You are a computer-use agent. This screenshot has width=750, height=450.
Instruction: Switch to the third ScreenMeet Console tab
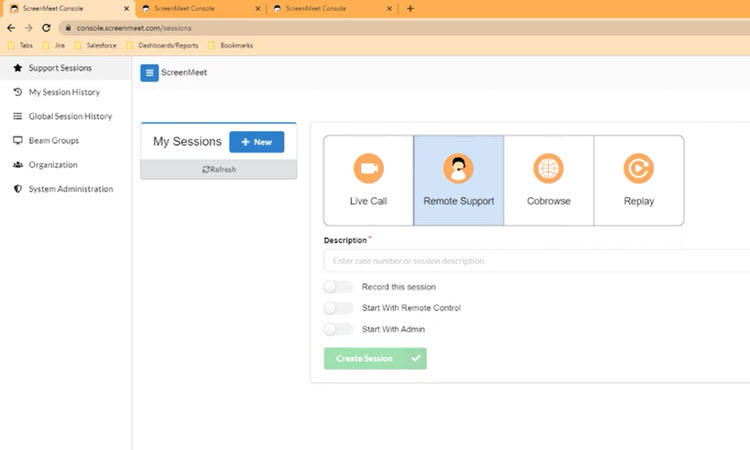330,9
